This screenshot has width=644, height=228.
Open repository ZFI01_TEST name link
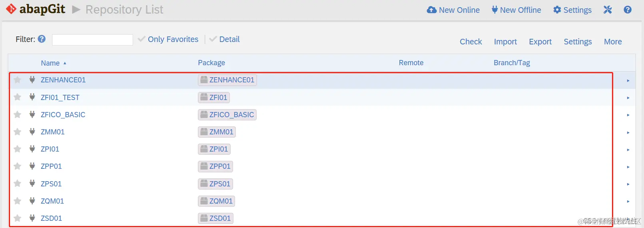60,97
